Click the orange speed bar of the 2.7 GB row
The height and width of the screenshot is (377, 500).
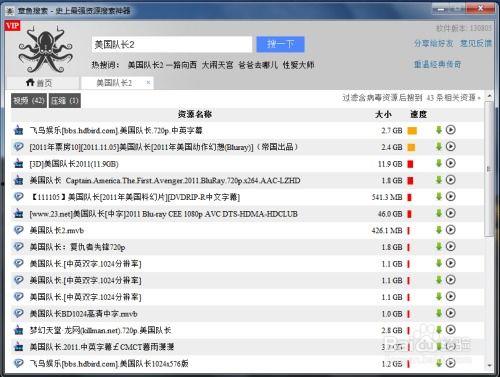pos(412,131)
